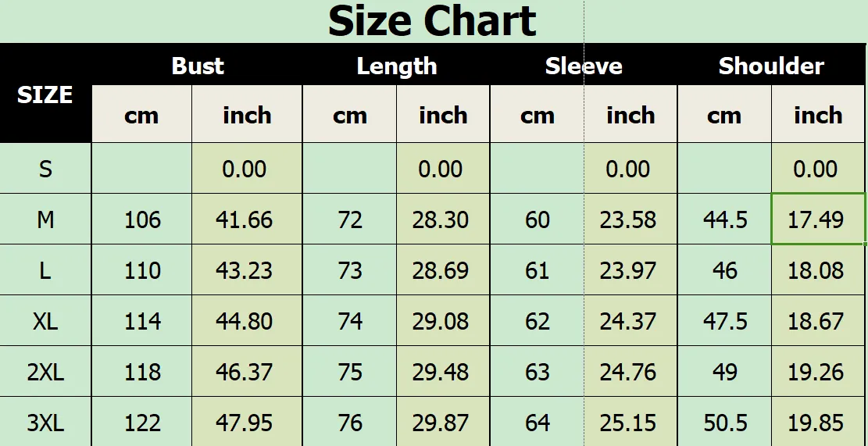Select the Sleeve inch cell showing 24.76
868x446 pixels.
(630, 372)
